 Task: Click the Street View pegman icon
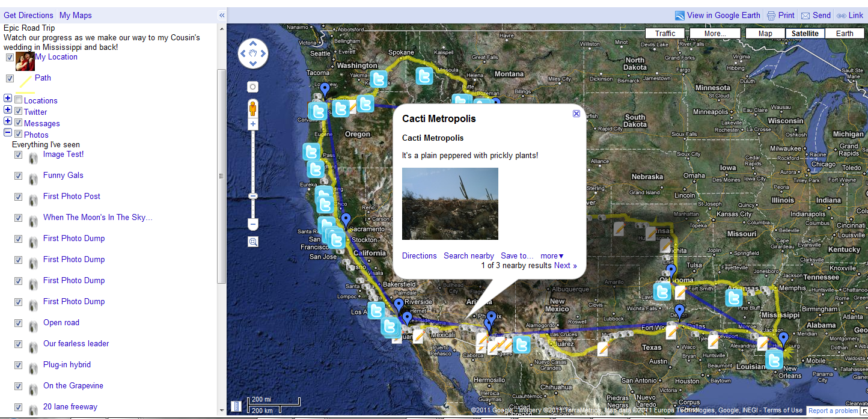253,109
